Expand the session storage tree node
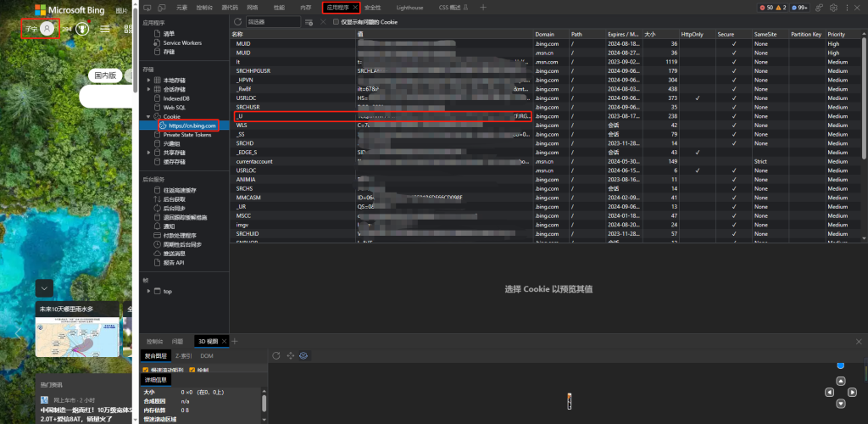The image size is (868, 424). [149, 89]
